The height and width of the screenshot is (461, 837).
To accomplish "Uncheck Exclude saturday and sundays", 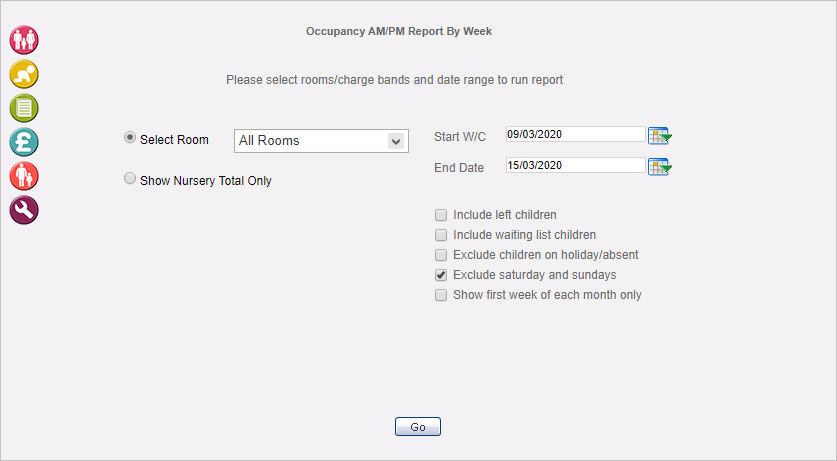I will (441, 275).
